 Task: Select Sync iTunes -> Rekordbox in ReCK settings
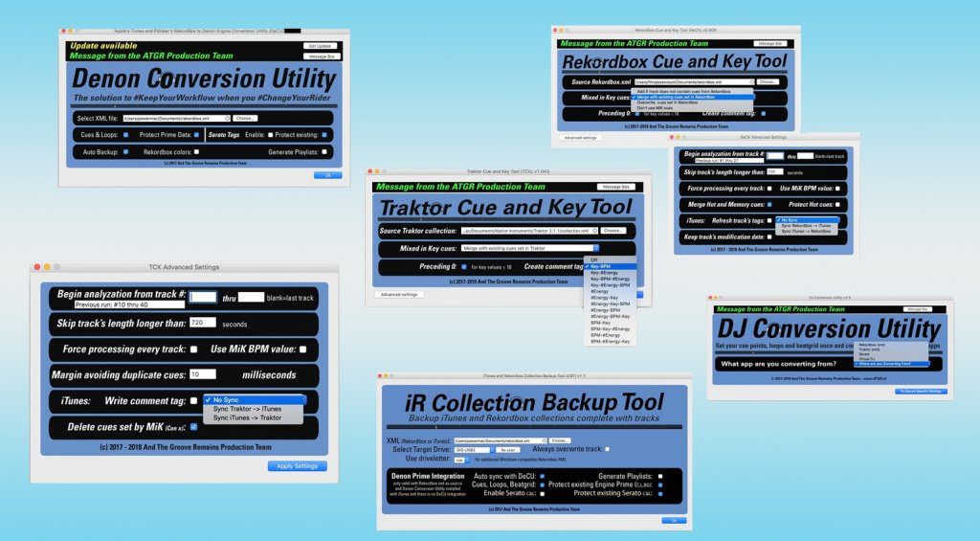[x=806, y=232]
